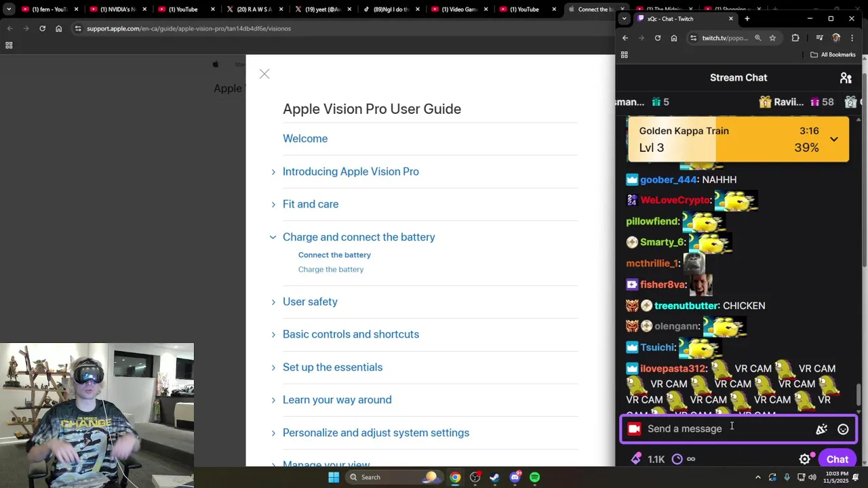The image size is (868, 488).
Task: Open Chrome three-dot menu in Twitch window
Action: click(852, 38)
